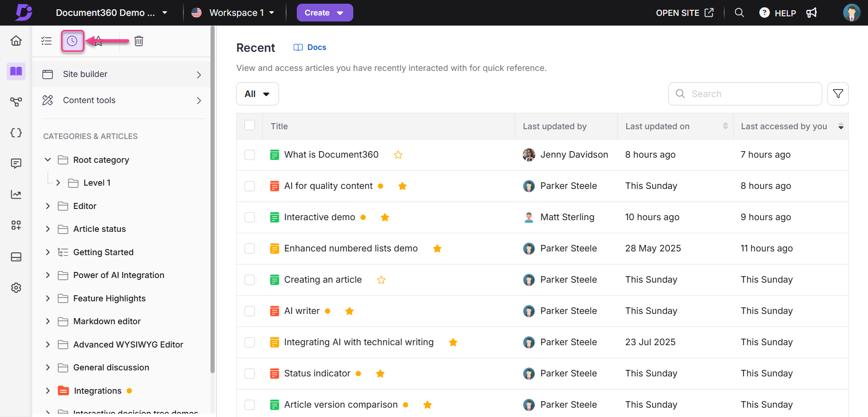Viewport: 868px width, 417px height.
Task: Open the widgets grid icon in sidebar
Action: click(x=16, y=225)
